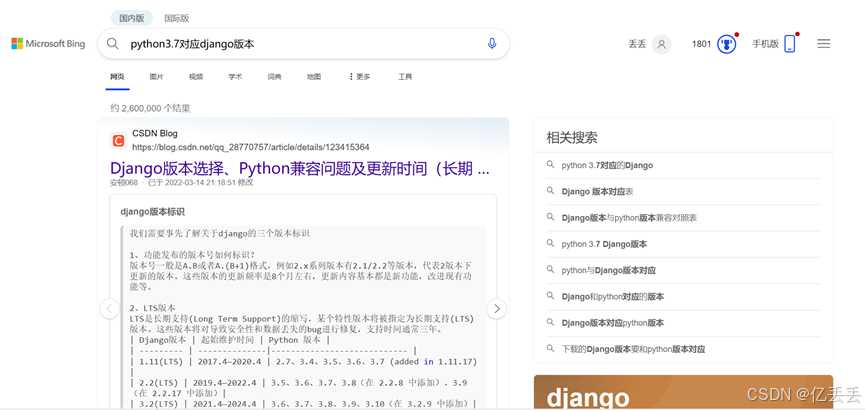Click the CSDN Blog favicon icon
Image resolution: width=865 pixels, height=410 pixels.
coord(118,141)
